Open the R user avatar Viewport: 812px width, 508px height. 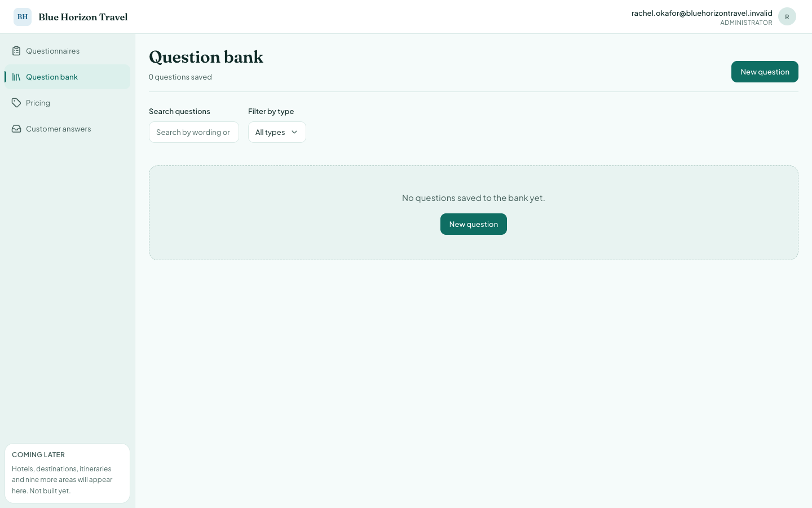pos(787,17)
